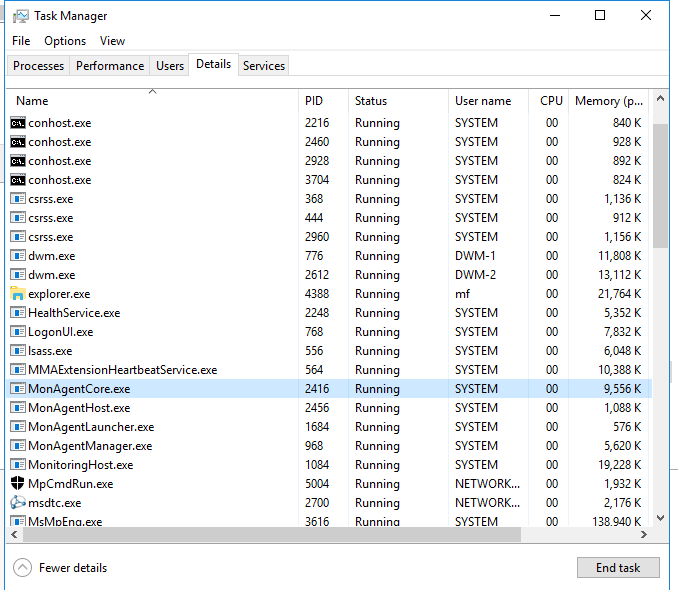Click the MonitoringHost.exe process icon
This screenshot has height=590, width=678.
(x=18, y=465)
